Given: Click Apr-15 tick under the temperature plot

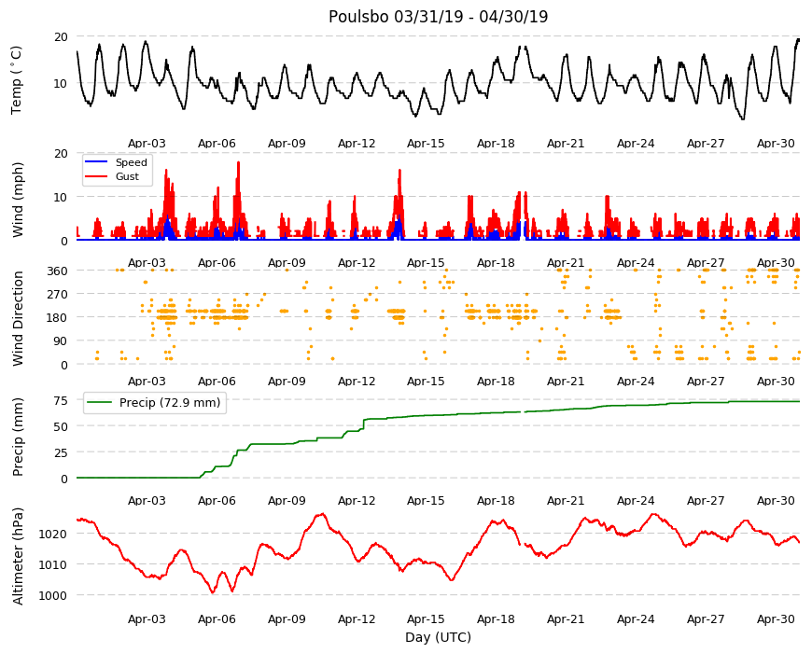Looking at the screenshot, I should (426, 144).
